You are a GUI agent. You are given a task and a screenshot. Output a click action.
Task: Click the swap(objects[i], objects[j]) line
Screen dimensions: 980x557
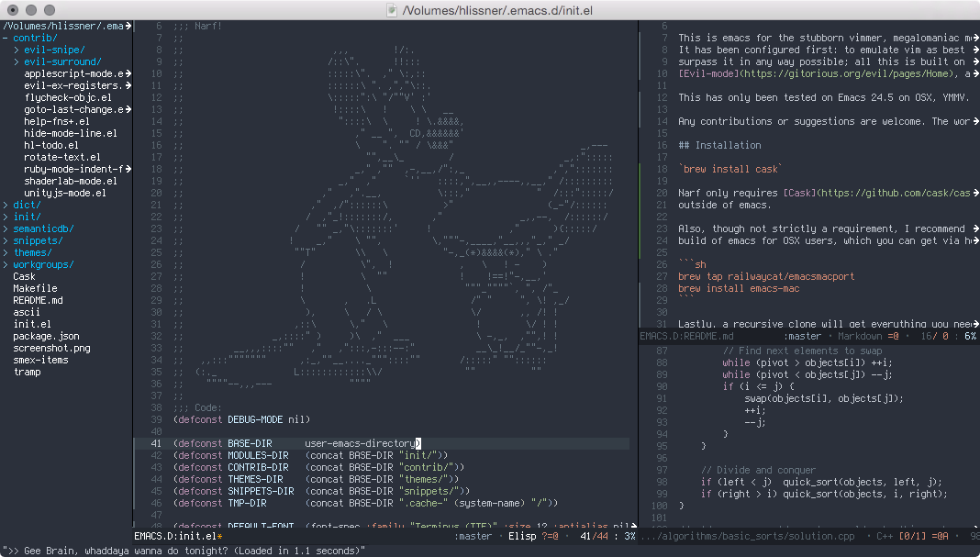pos(824,398)
